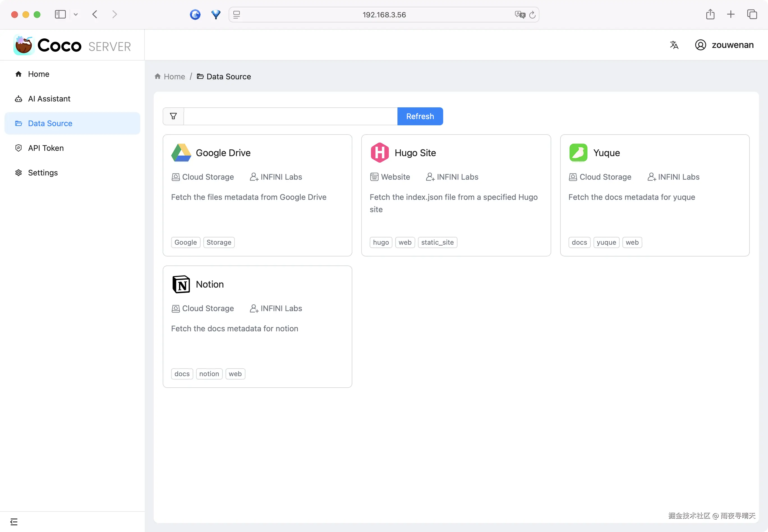This screenshot has height=532, width=768.
Task: Go to API Token page
Action: 46,148
